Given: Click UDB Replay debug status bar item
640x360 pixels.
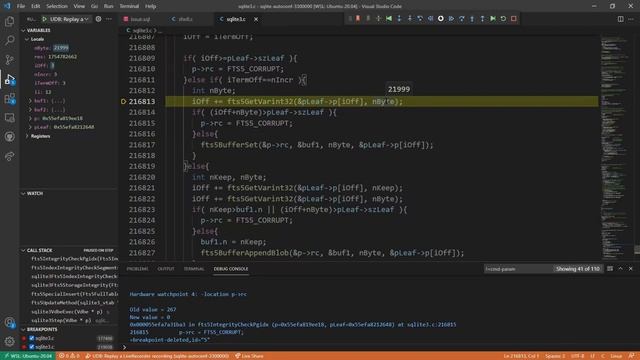Looking at the screenshot, I should [158, 356].
